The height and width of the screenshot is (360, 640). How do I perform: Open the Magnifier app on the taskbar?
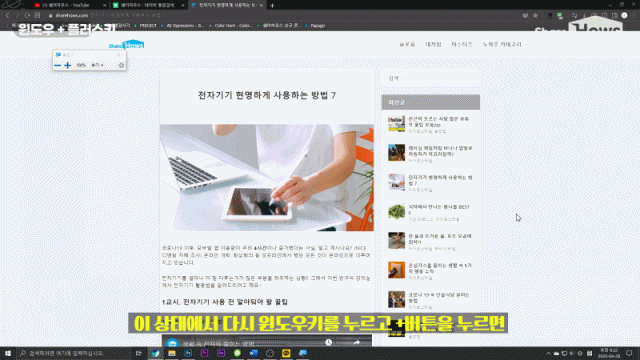(302, 353)
